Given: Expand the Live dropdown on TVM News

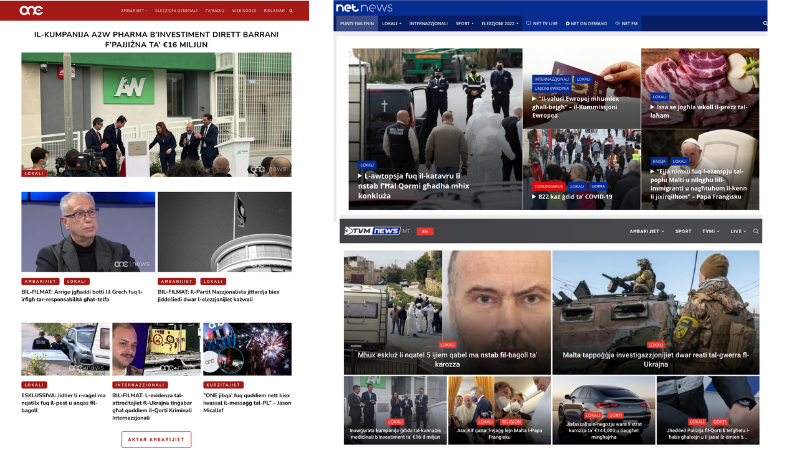Looking at the screenshot, I should tap(738, 231).
